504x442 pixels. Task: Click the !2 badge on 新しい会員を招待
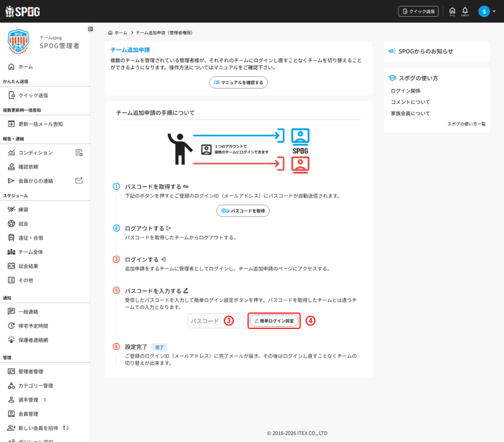coord(66,428)
